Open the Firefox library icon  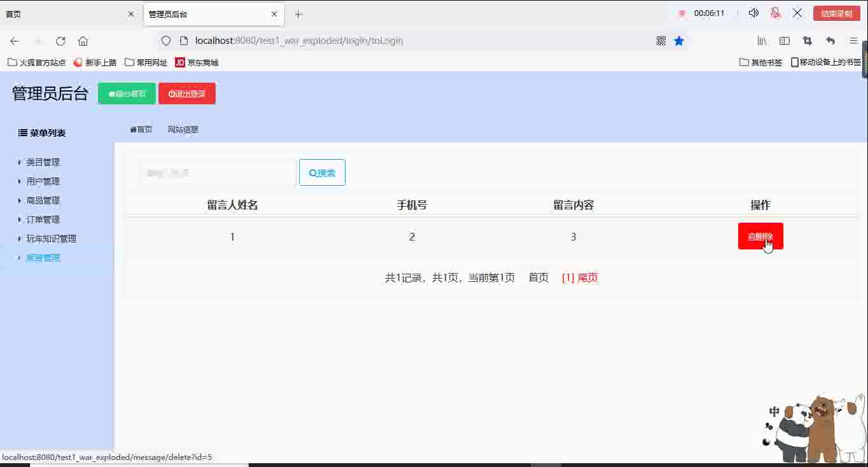[x=762, y=41]
